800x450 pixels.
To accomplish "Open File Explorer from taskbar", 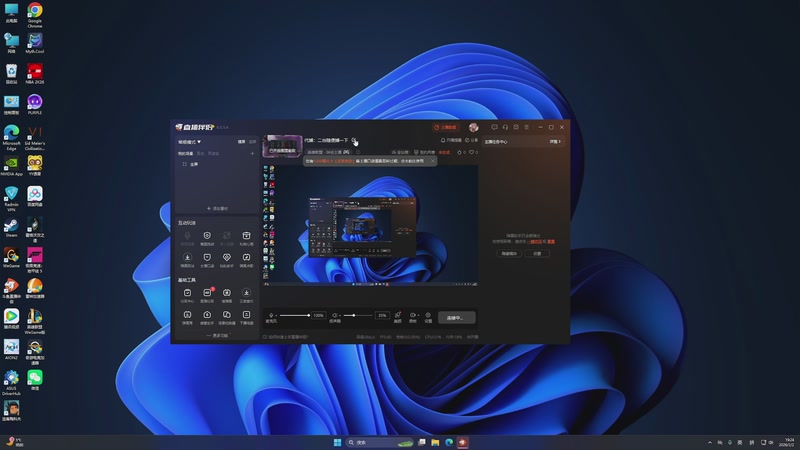I will (x=435, y=442).
